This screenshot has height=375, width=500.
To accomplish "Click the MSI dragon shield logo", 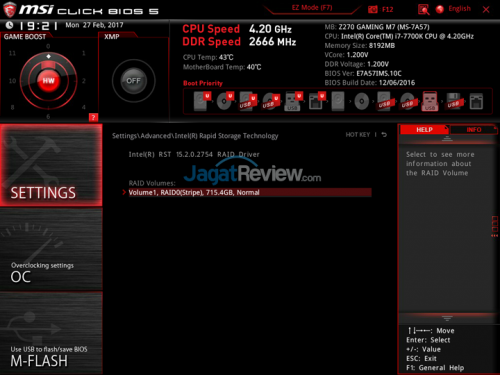I will click(10, 9).
